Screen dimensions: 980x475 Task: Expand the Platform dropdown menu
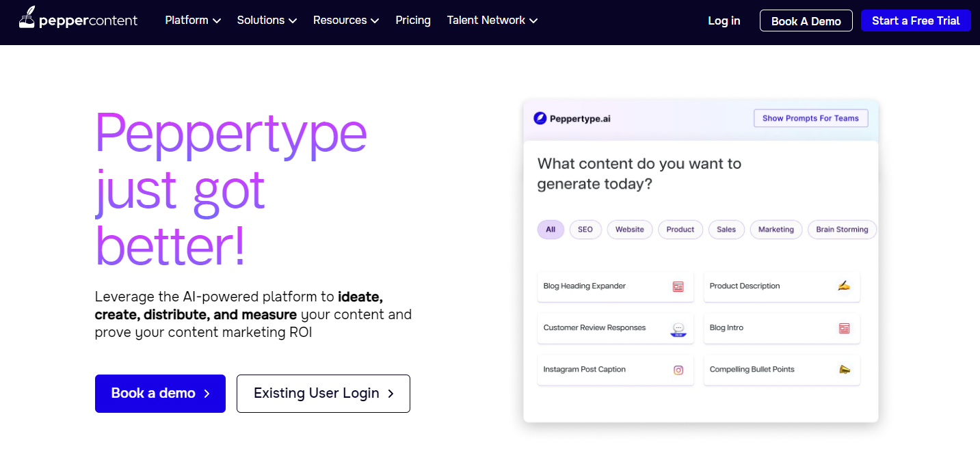click(193, 21)
